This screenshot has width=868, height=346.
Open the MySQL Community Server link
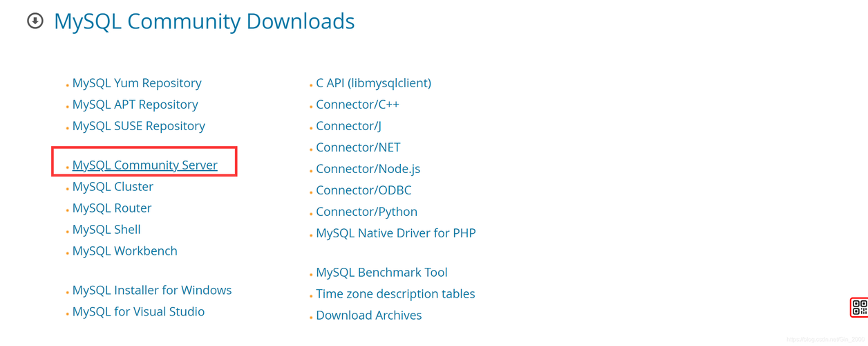click(x=144, y=165)
